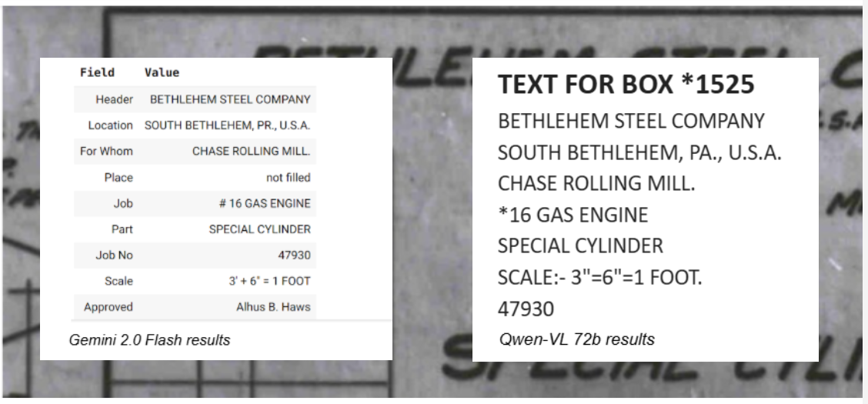The height and width of the screenshot is (404, 868).
Task: Click the *16 GAS ENGINE line
Action: [573, 215]
